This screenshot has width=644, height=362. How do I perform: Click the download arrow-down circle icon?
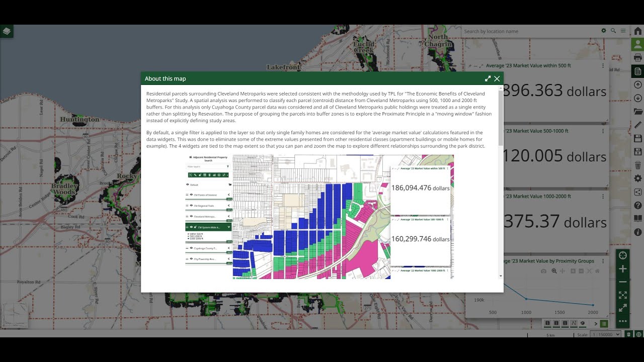(637, 98)
